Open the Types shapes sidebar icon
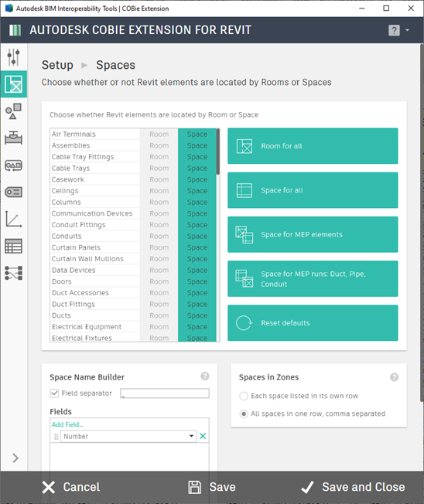Image resolution: width=424 pixels, height=504 pixels. pyautogui.click(x=13, y=111)
